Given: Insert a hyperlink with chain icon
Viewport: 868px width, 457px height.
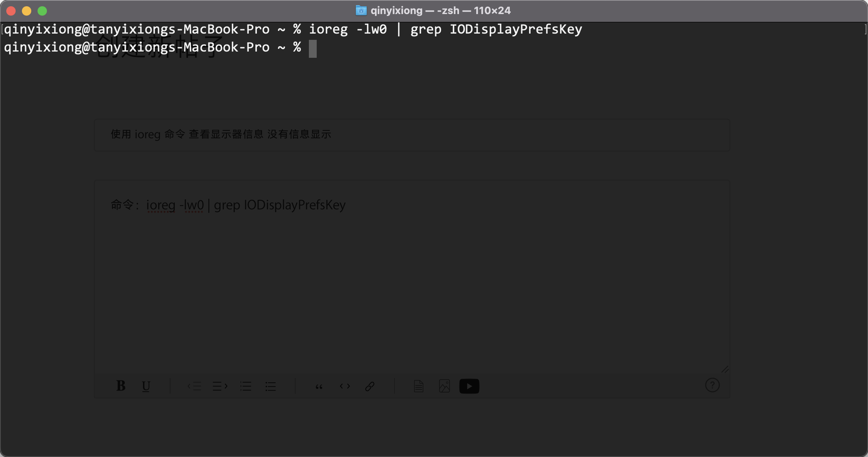Looking at the screenshot, I should tap(370, 386).
